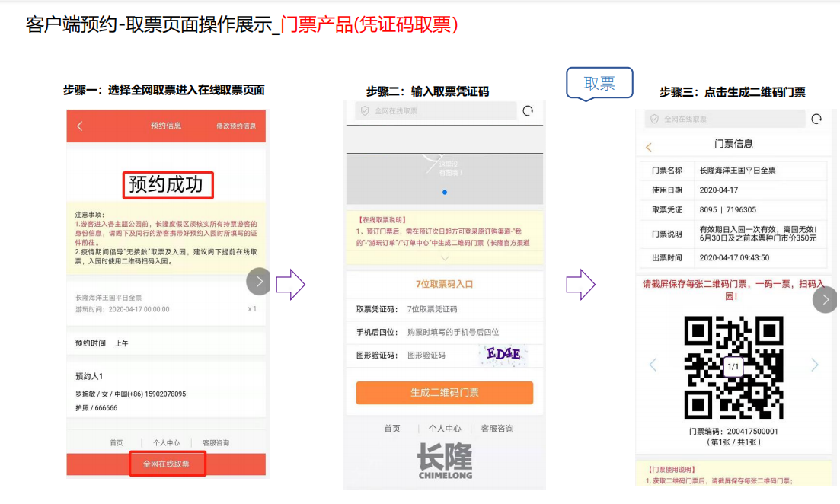
Task: Click the 门票信息 page title
Action: pos(733,144)
